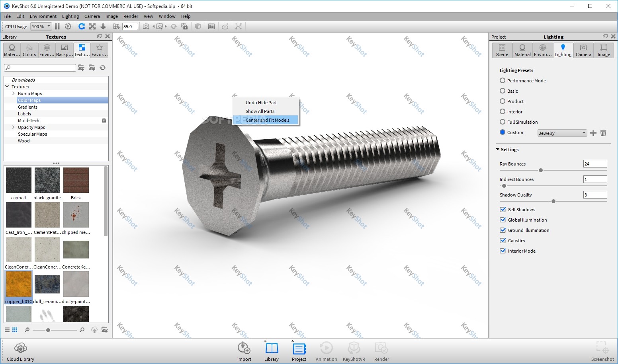The image size is (618, 364).
Task: Click the texture search field
Action: tap(40, 68)
